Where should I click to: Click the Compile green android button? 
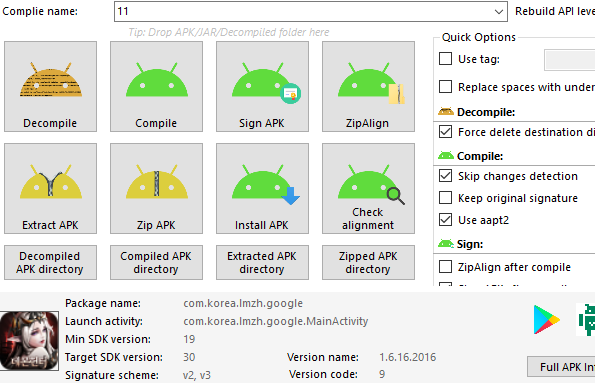point(156,87)
